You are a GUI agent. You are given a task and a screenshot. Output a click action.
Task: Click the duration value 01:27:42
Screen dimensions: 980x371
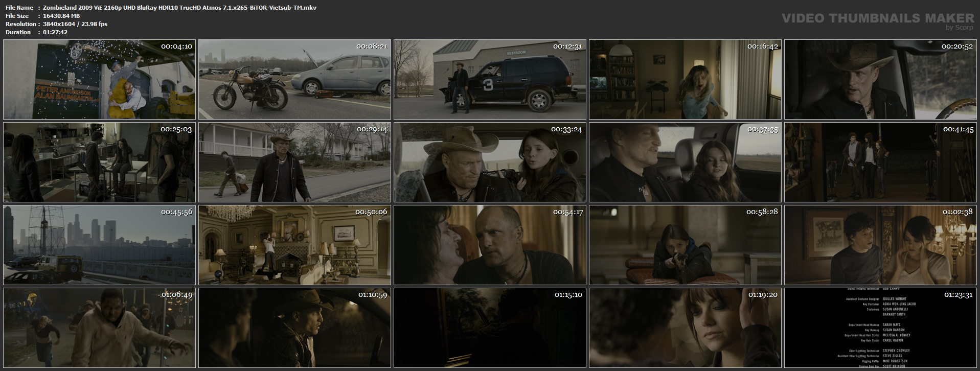point(55,32)
